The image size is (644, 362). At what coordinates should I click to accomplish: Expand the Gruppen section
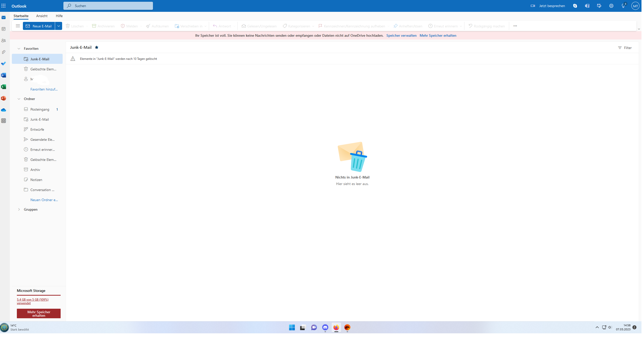(19, 209)
